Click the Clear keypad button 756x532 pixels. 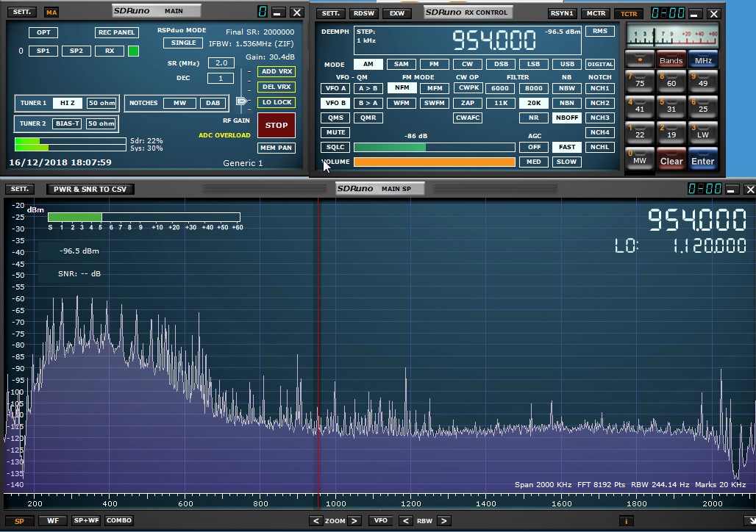(671, 160)
